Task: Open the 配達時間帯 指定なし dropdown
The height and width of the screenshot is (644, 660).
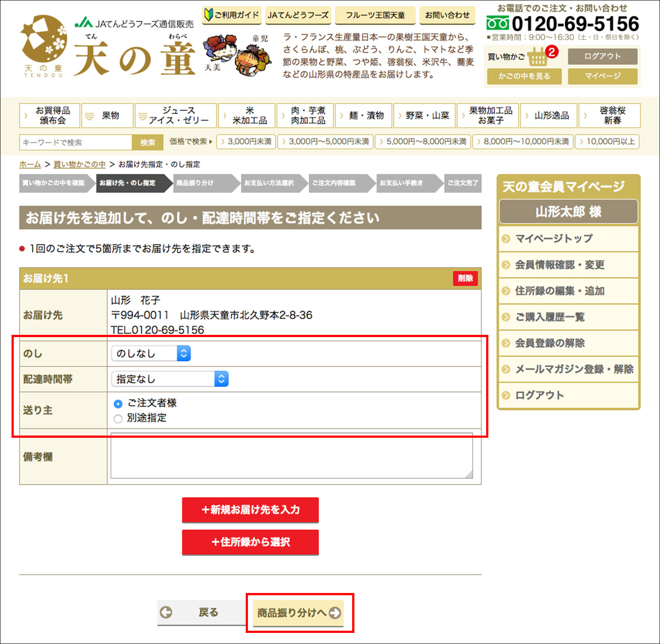Action: tap(170, 379)
